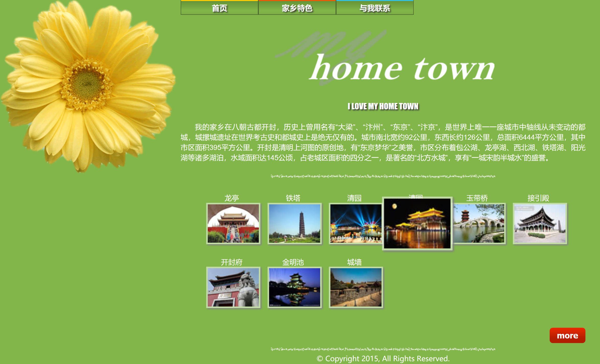Open the 龙亭 photo thumbnail
Screen dimensions: 600x364
[233, 224]
